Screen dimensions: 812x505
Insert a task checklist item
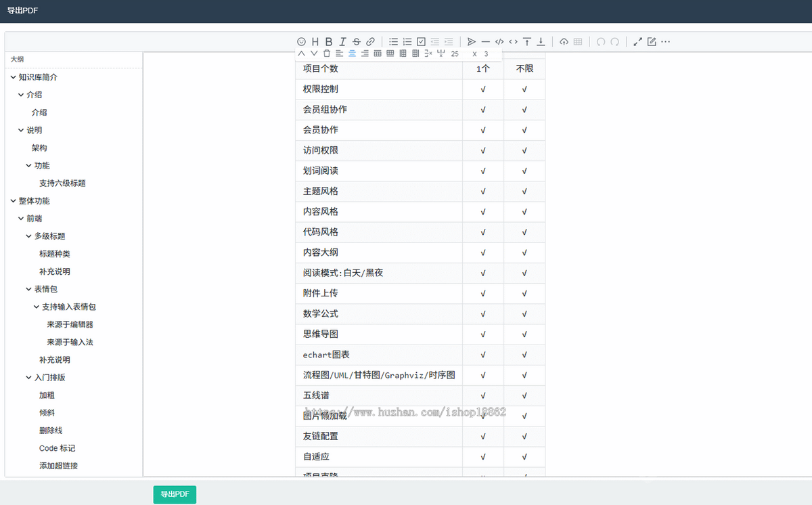(x=421, y=41)
